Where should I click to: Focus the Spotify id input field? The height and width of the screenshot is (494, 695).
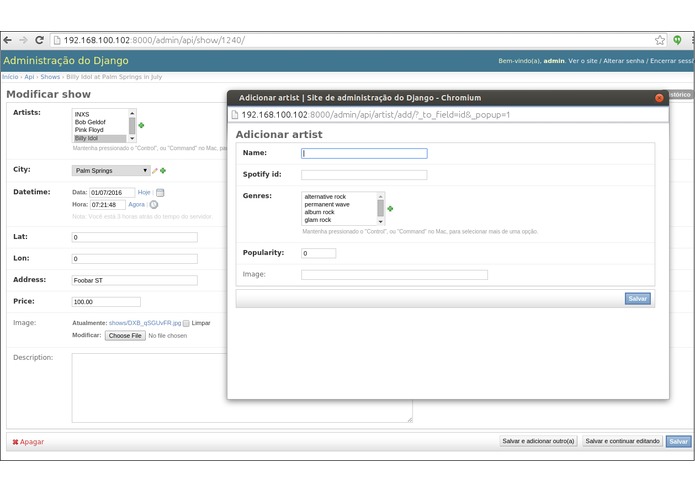[364, 175]
